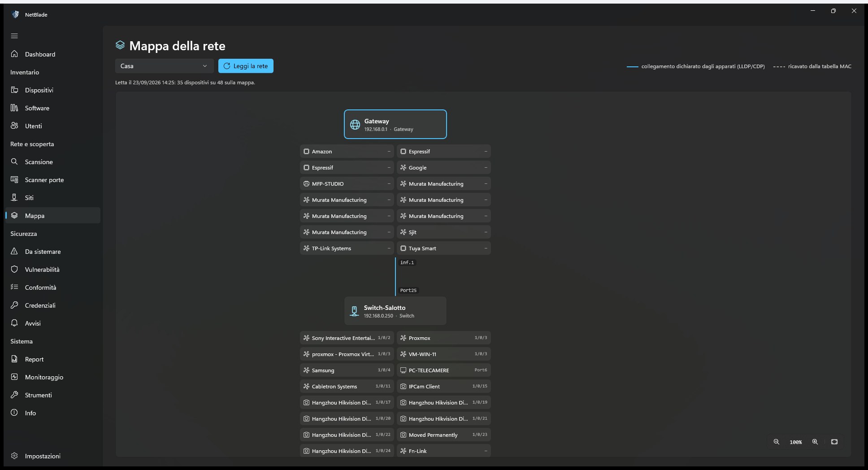Click the inf.1 link label
868x470 pixels.
click(x=407, y=263)
